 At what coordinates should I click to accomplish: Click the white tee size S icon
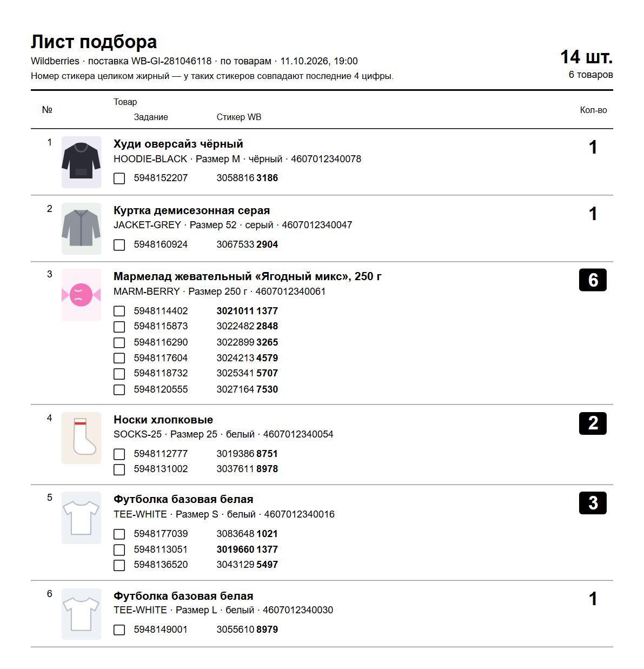[x=81, y=518]
